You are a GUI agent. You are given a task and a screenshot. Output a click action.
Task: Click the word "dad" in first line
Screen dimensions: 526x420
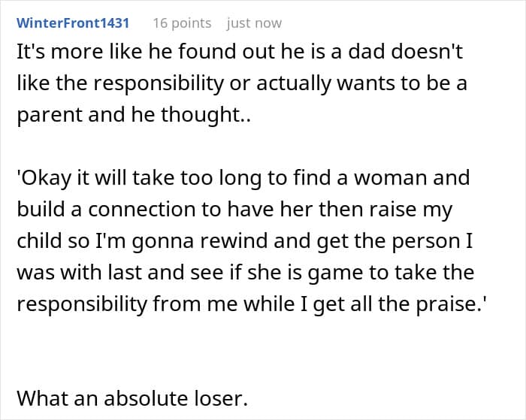click(x=366, y=52)
